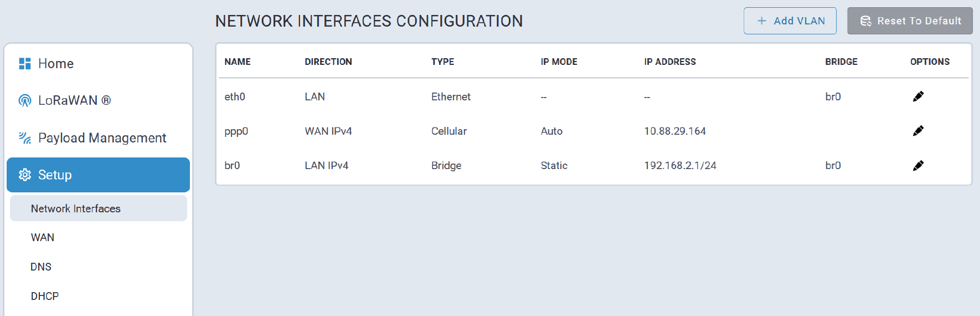Click the Setup gear icon
980x316 pixels.
(x=25, y=175)
